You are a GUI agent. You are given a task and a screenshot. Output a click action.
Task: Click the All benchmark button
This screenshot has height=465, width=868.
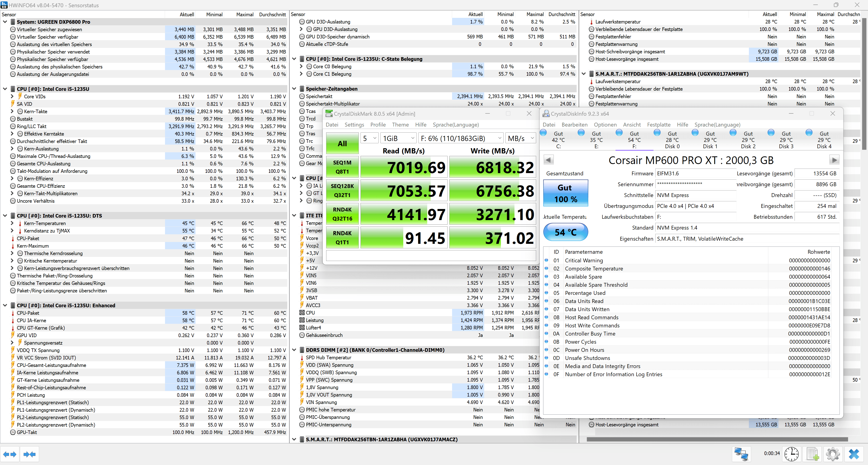click(342, 144)
